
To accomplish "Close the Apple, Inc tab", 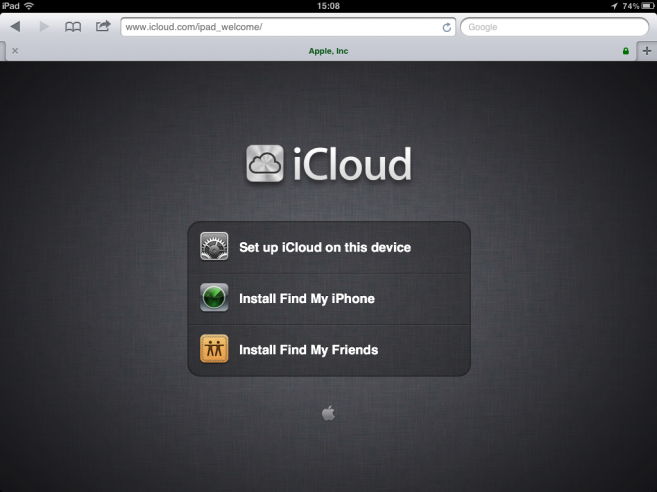I will (x=15, y=51).
